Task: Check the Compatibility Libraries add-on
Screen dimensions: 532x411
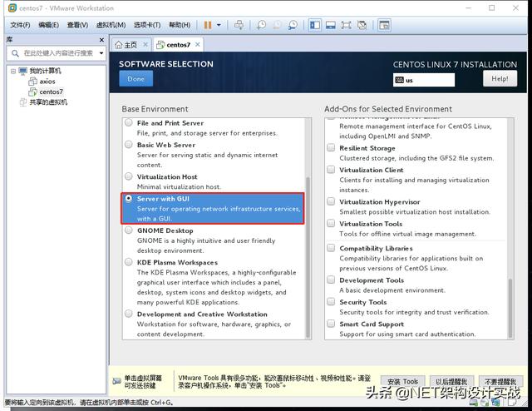Action: pyautogui.click(x=331, y=248)
